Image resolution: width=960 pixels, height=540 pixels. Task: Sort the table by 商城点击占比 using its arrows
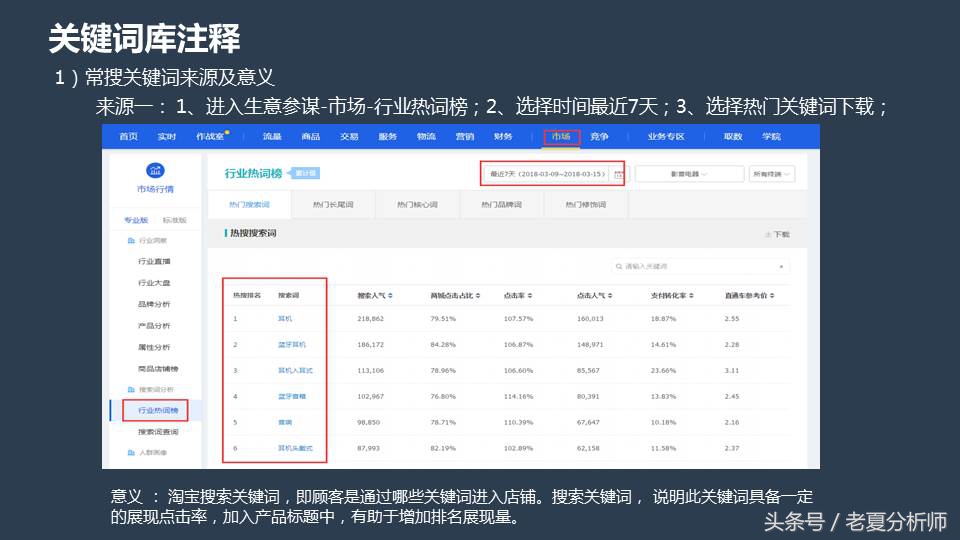point(478,296)
